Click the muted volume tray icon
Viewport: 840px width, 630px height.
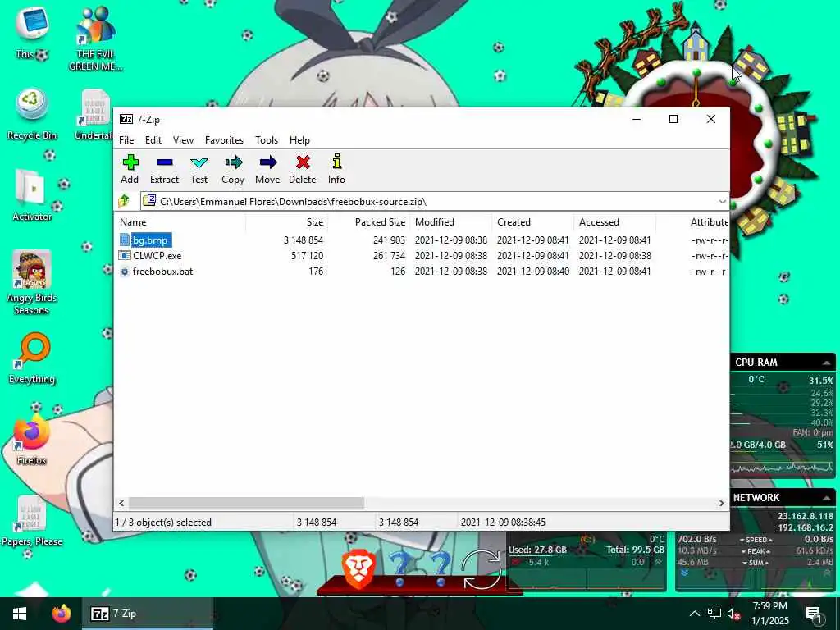(x=733, y=614)
